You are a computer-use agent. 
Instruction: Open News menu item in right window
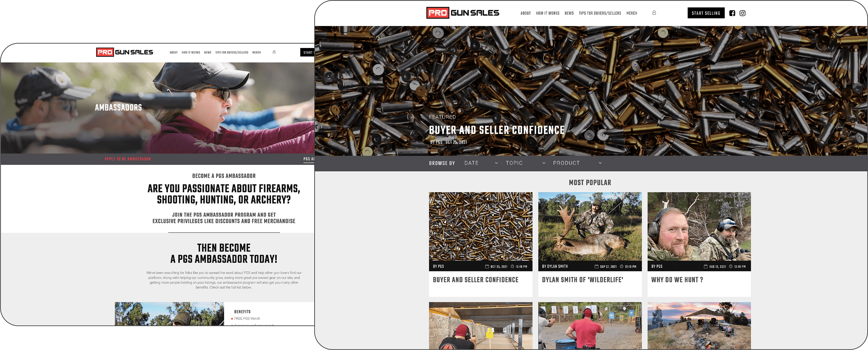click(x=569, y=13)
